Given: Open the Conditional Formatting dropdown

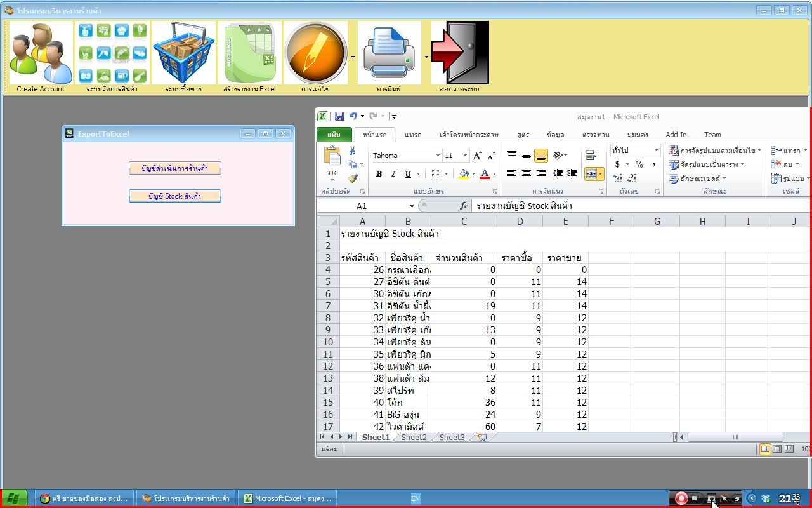Looking at the screenshot, I should coord(714,150).
